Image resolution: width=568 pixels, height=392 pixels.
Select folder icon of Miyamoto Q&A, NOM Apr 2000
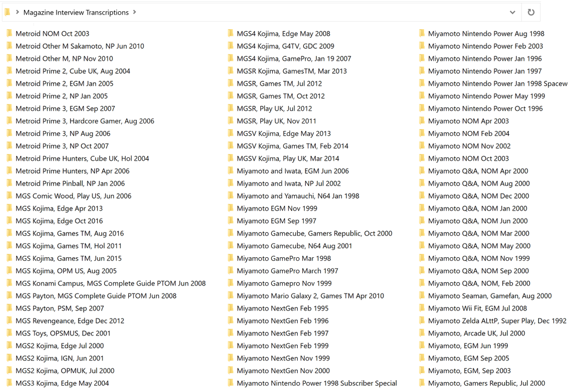pos(422,171)
